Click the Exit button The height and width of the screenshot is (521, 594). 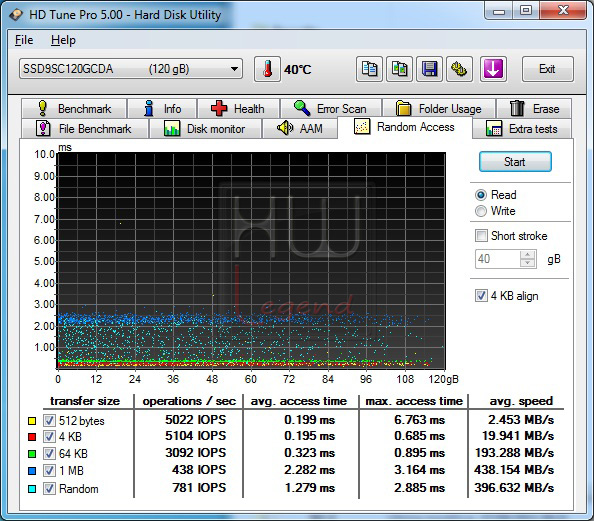point(547,69)
